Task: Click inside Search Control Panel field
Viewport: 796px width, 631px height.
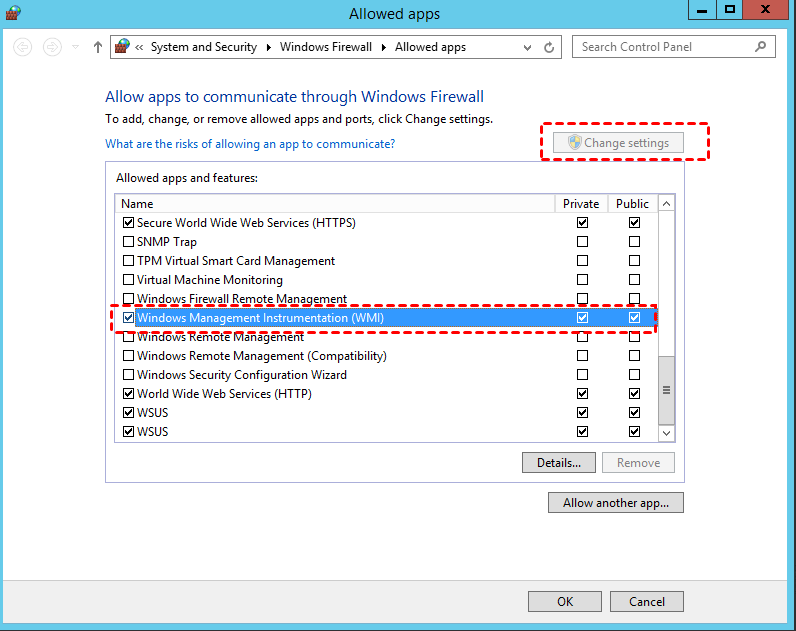Action: point(673,47)
